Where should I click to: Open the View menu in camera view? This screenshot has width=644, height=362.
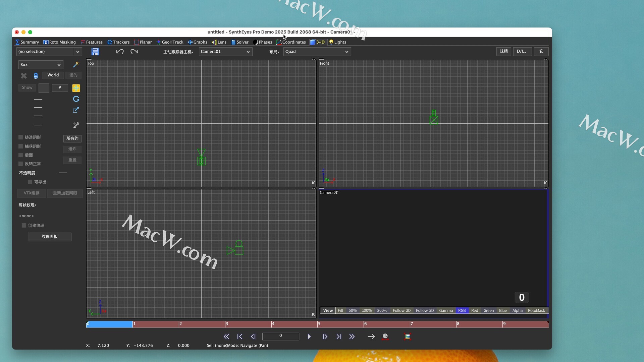point(328,311)
